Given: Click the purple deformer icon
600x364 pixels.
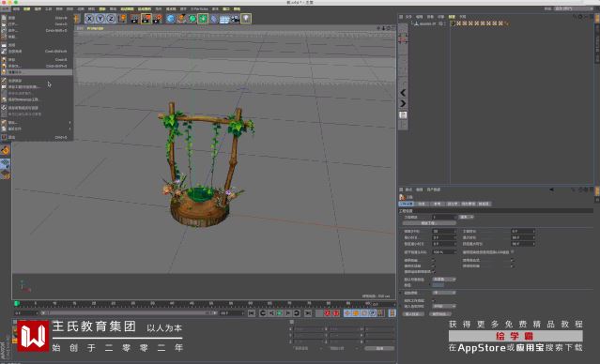Looking at the screenshot, I should coord(214,19).
